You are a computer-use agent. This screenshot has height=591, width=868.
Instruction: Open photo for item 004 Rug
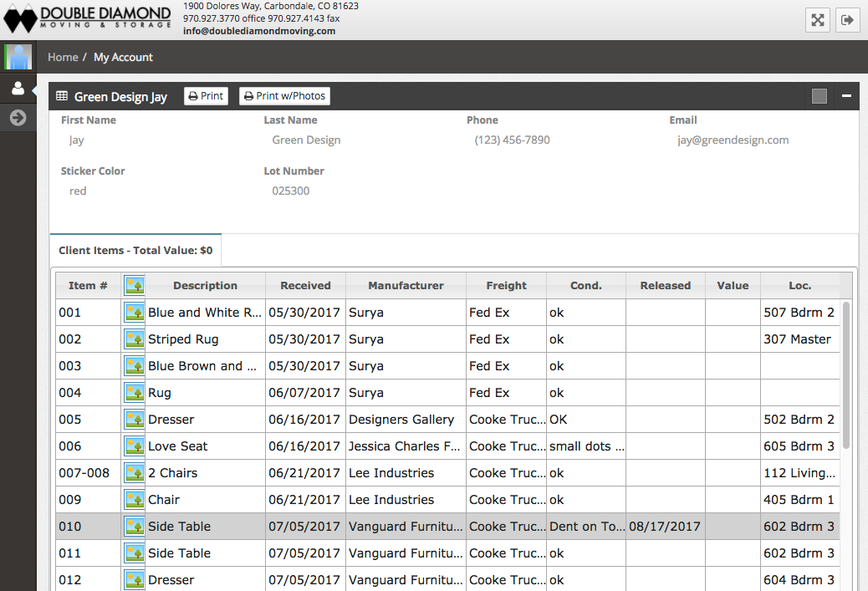134,393
